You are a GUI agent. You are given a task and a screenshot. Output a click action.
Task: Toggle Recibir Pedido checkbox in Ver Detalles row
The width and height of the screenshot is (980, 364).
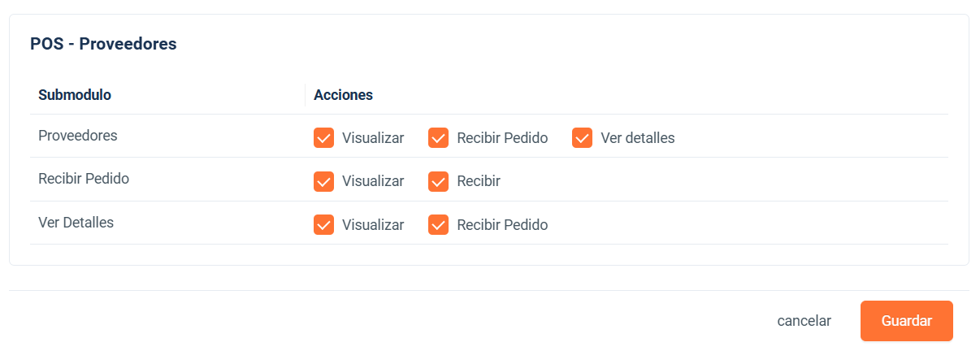[x=439, y=224]
